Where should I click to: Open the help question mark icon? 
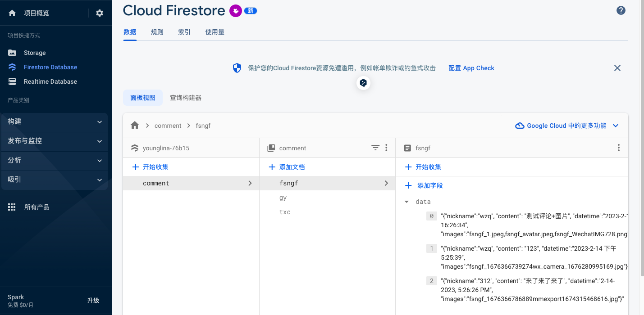coord(621,10)
